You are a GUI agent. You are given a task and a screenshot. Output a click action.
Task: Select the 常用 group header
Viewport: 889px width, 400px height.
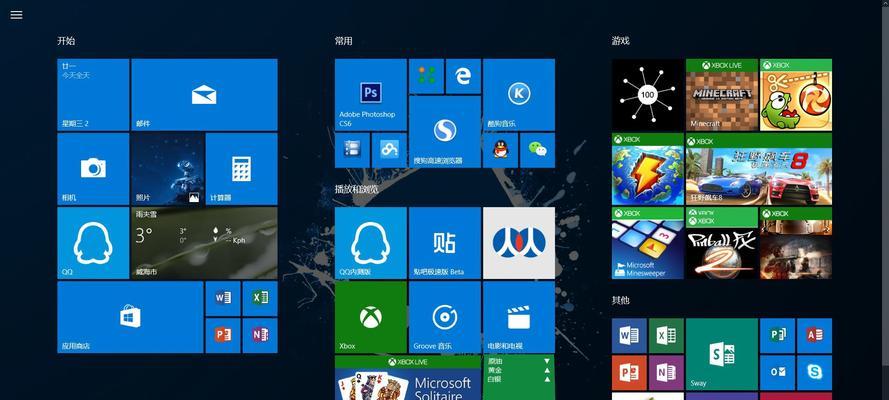[x=344, y=41]
